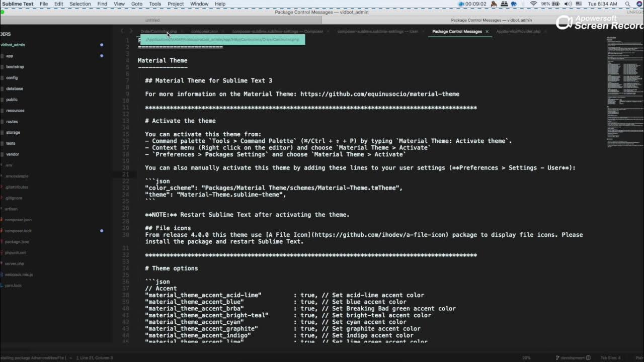Open the View menu
The width and height of the screenshot is (644, 362).
[119, 4]
